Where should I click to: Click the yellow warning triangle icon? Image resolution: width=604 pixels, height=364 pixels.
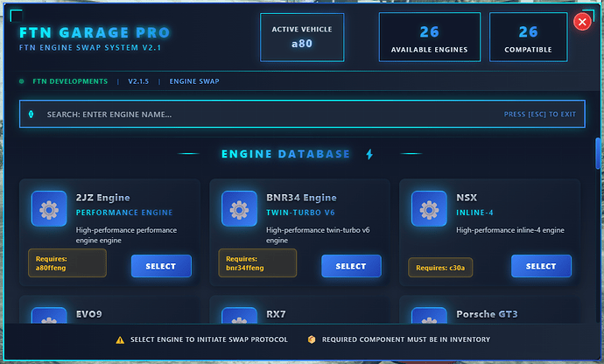coord(121,339)
